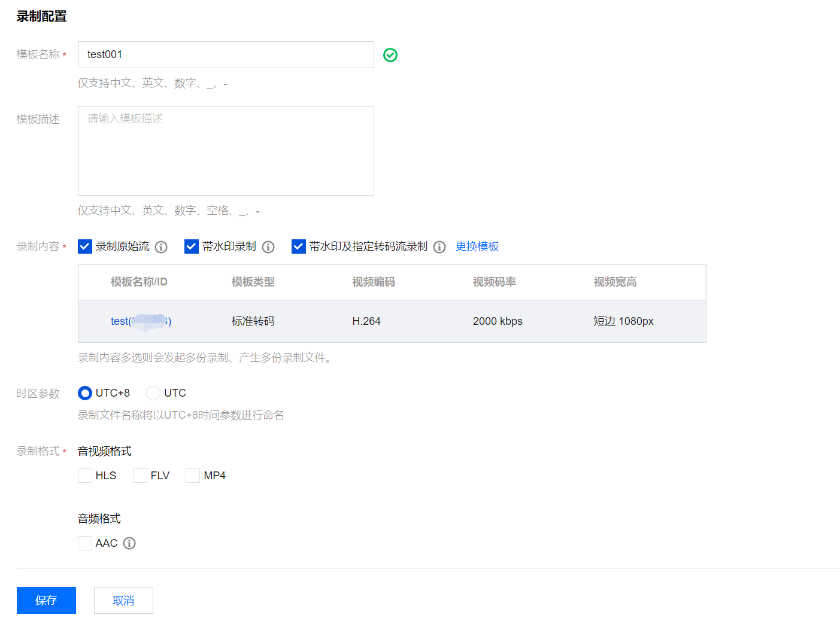Click the 标准转码 cell
Image resolution: width=840 pixels, height=624 pixels.
click(253, 321)
